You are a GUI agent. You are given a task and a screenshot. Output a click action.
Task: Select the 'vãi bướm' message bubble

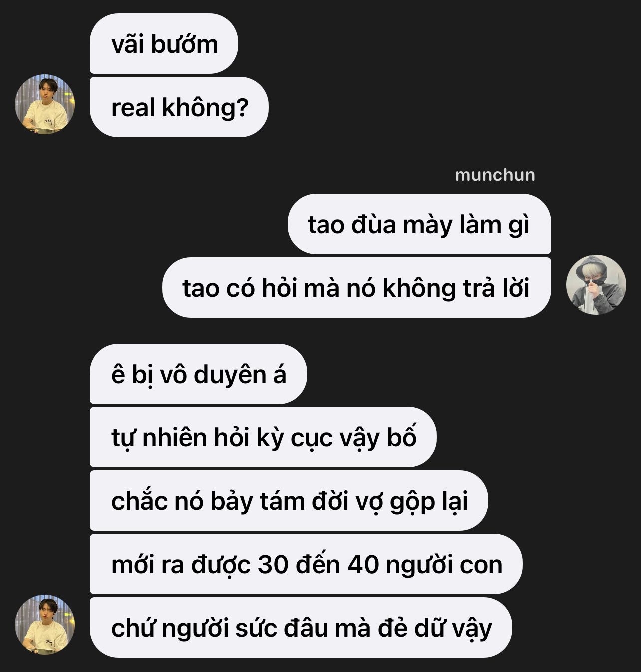click(x=164, y=44)
